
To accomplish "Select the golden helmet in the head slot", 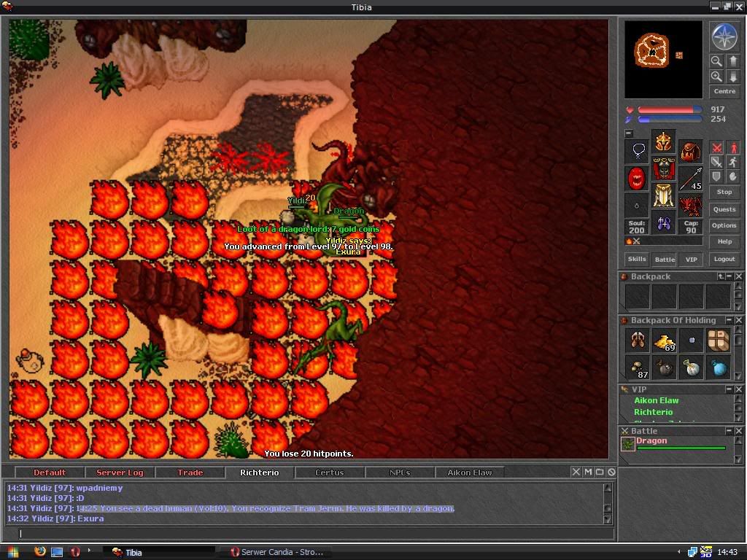I will tap(664, 142).
